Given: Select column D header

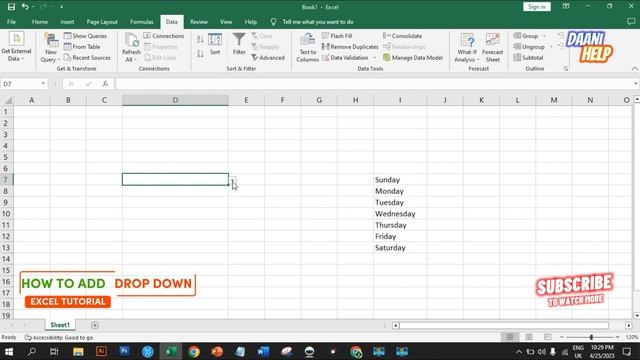Looking at the screenshot, I should click(175, 100).
